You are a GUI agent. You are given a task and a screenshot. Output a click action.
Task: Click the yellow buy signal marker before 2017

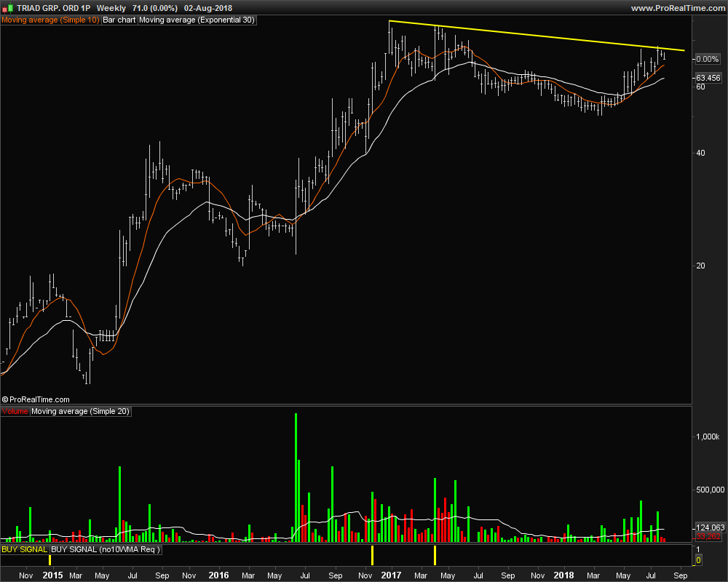point(372,556)
